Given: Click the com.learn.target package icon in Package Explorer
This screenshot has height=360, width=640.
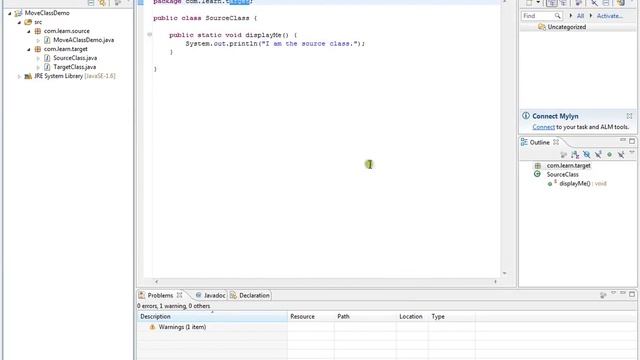Looking at the screenshot, I should tap(38, 49).
